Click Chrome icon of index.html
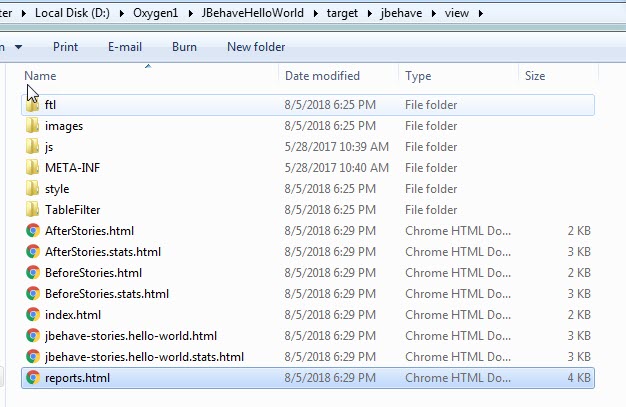 coord(33,315)
